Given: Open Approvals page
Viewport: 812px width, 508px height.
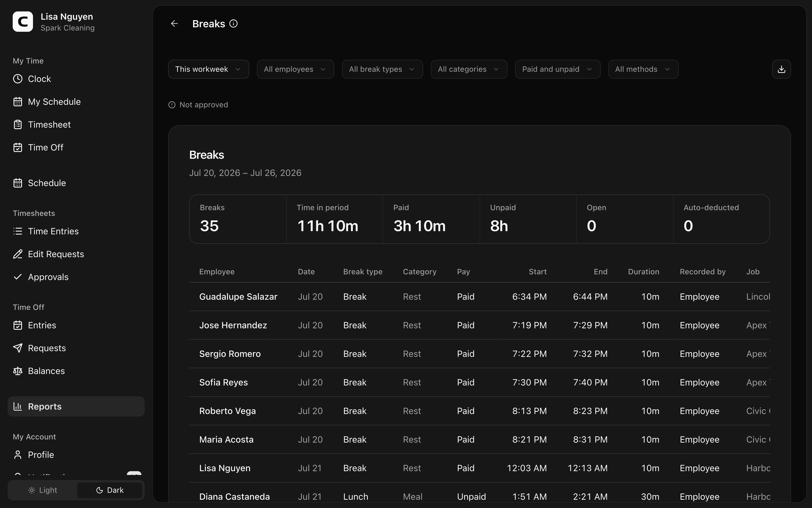Looking at the screenshot, I should point(76,277).
